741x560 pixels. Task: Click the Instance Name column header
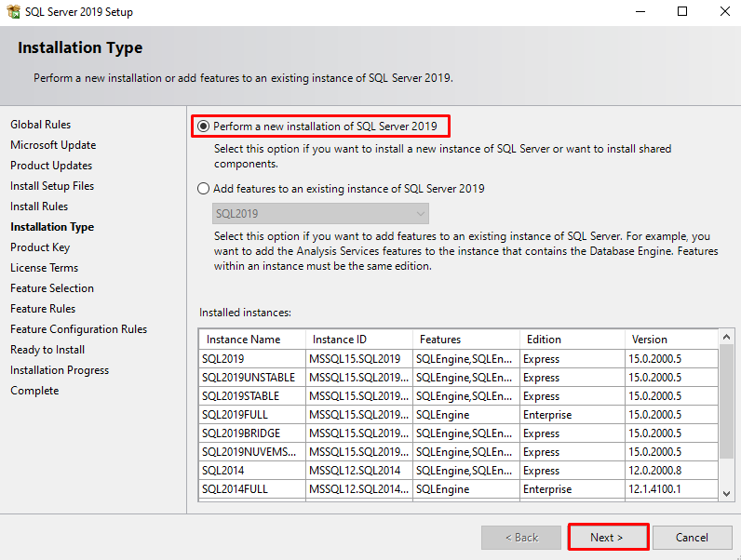point(252,339)
